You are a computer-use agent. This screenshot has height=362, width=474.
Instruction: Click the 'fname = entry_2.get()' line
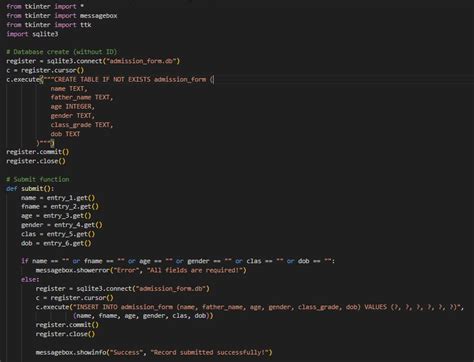pos(60,207)
